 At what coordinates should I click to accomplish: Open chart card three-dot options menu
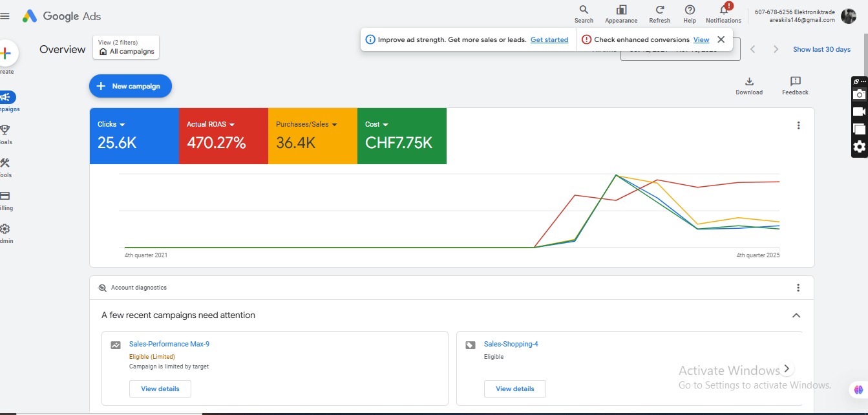799,125
